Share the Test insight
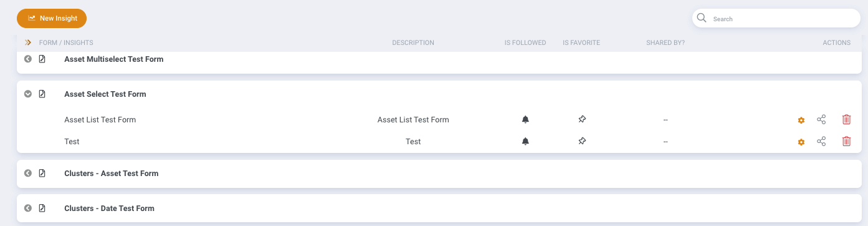This screenshot has width=868, height=226. click(821, 142)
